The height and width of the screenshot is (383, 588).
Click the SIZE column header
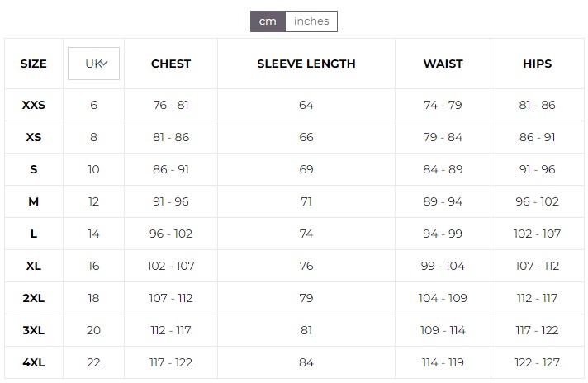coord(34,64)
